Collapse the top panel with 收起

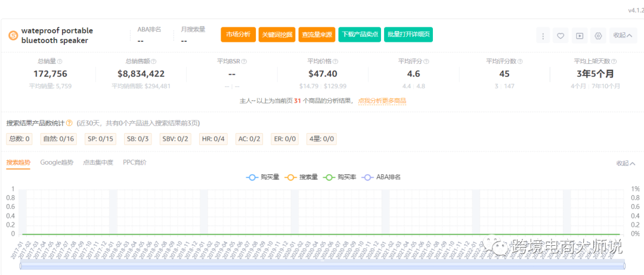click(623, 35)
